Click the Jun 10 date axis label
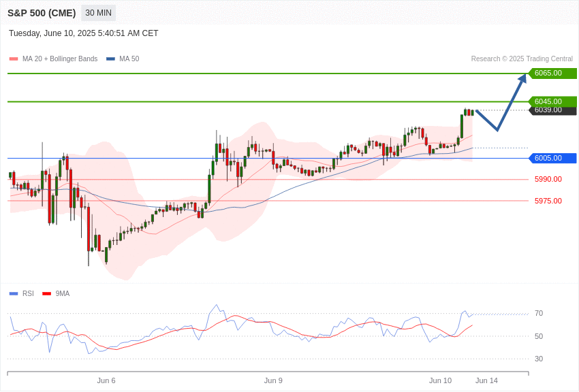Viewport: 579px width, 392px height. click(440, 380)
